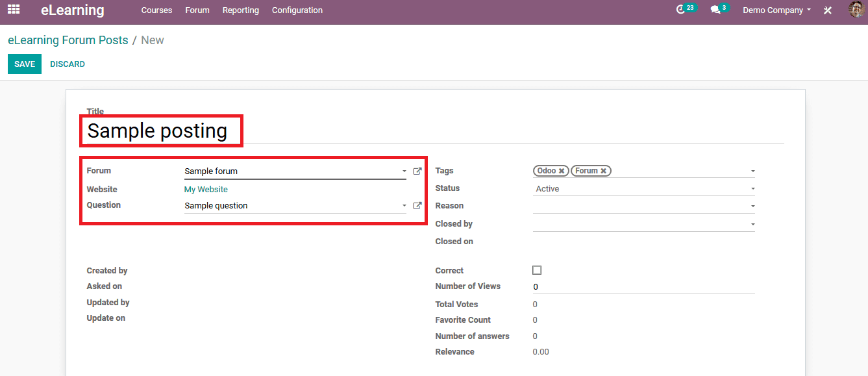The width and height of the screenshot is (868, 376).
Task: Open the activities clock icon
Action: coord(681,10)
